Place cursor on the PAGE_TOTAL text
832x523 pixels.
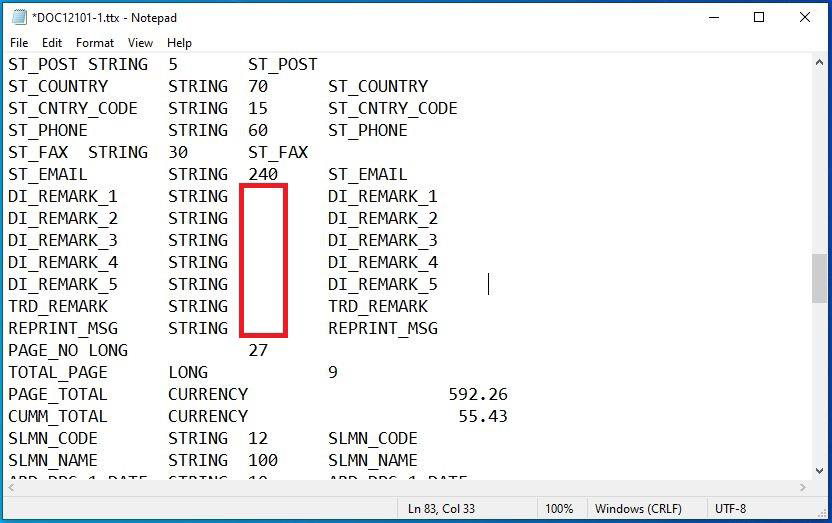click(x=58, y=394)
